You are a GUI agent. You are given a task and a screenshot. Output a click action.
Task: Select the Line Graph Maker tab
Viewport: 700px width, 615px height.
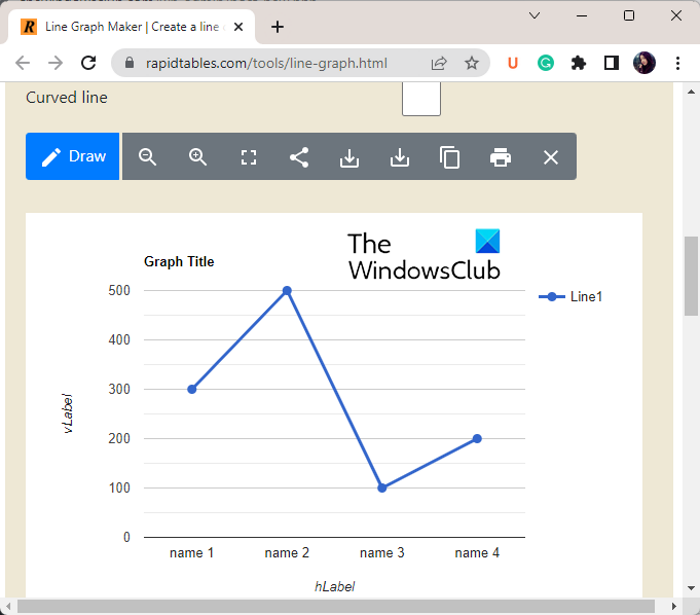[x=131, y=27]
